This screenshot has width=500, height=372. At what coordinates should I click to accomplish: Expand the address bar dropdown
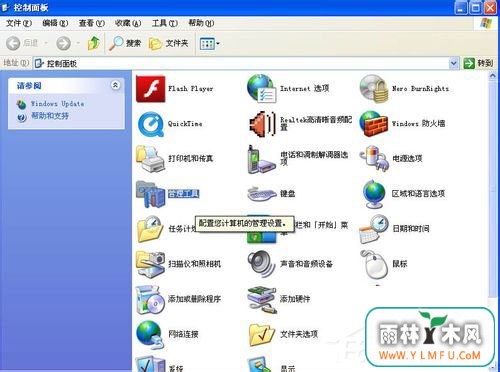[454, 63]
